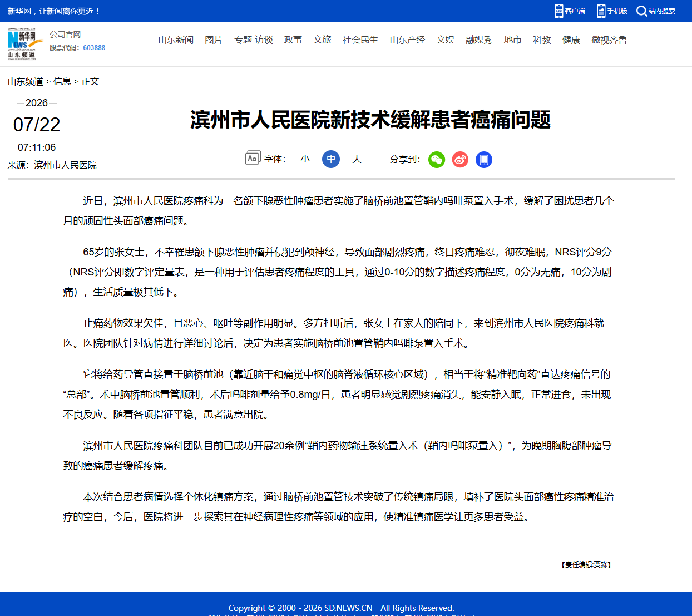Image resolution: width=692 pixels, height=616 pixels.
Task: Open the 专题·访谈 menu item
Action: (x=254, y=40)
